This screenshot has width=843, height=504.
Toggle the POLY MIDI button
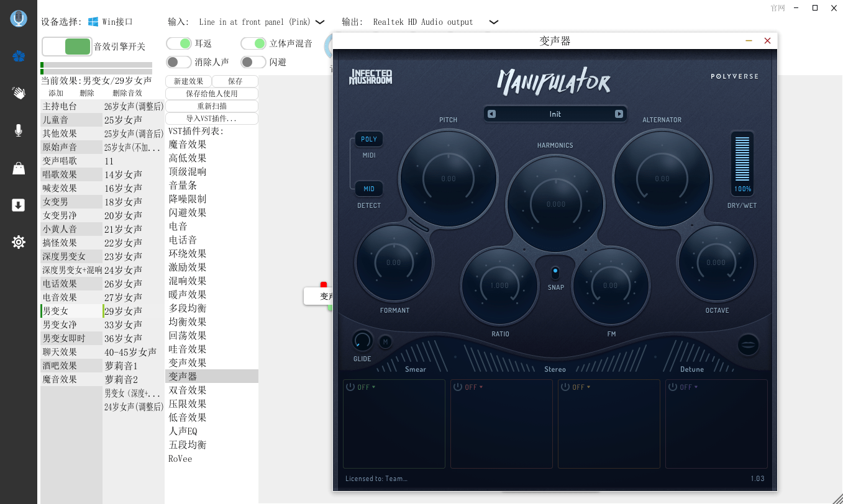pyautogui.click(x=369, y=139)
